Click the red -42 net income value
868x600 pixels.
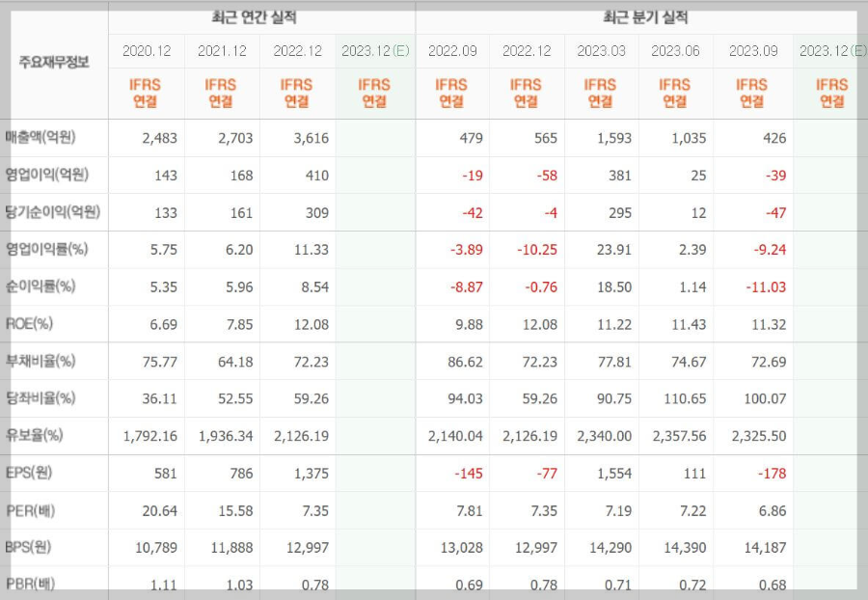473,212
